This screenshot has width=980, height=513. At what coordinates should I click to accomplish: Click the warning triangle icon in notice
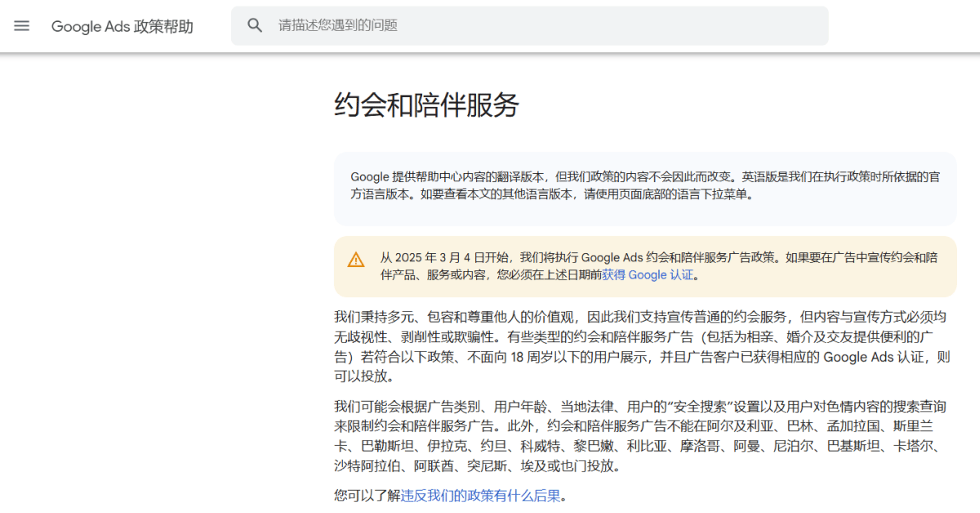356,260
